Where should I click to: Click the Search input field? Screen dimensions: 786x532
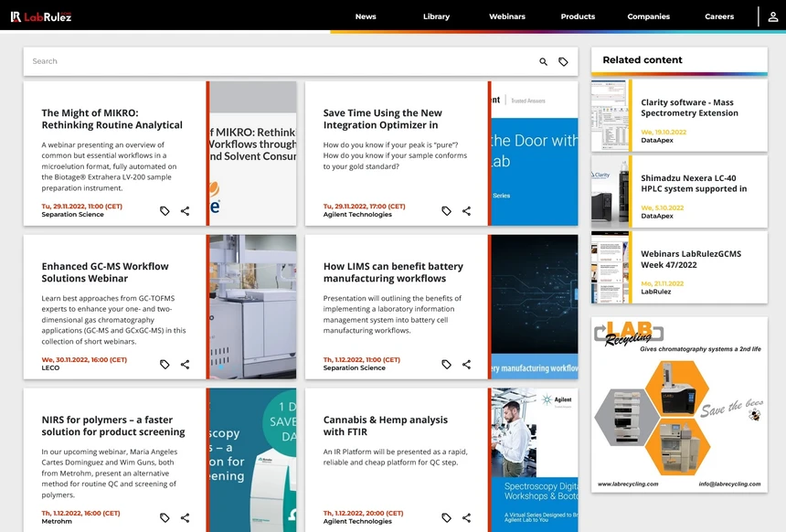pyautogui.click(x=281, y=61)
